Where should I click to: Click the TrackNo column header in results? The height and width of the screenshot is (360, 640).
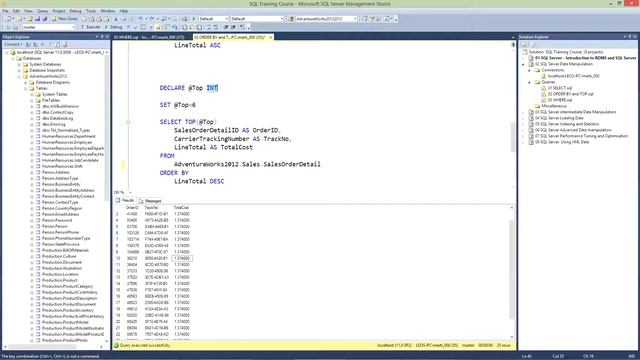[151, 208]
